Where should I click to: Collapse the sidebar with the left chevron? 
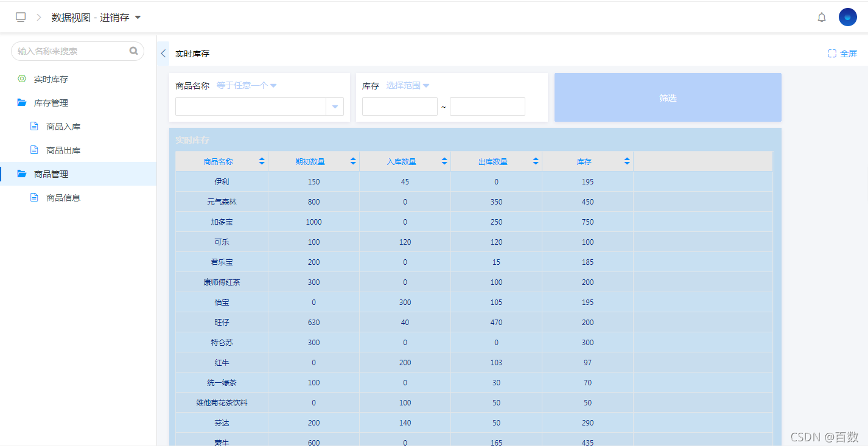tap(163, 54)
